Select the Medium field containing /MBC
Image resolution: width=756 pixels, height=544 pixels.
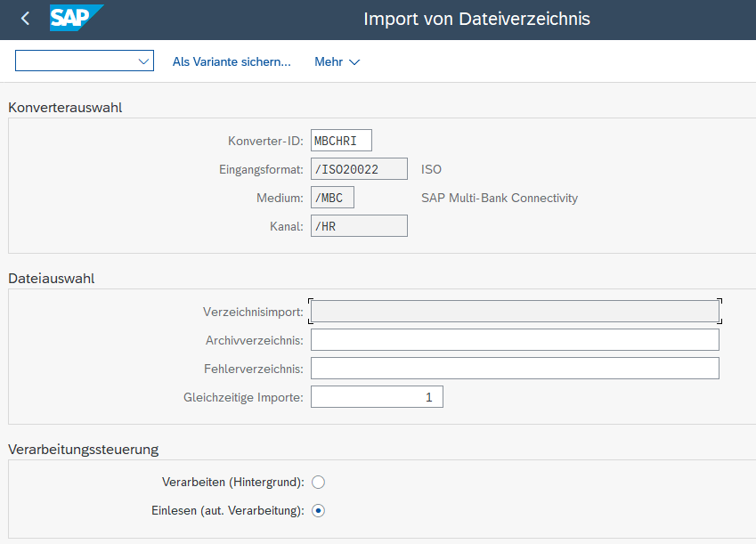(332, 198)
